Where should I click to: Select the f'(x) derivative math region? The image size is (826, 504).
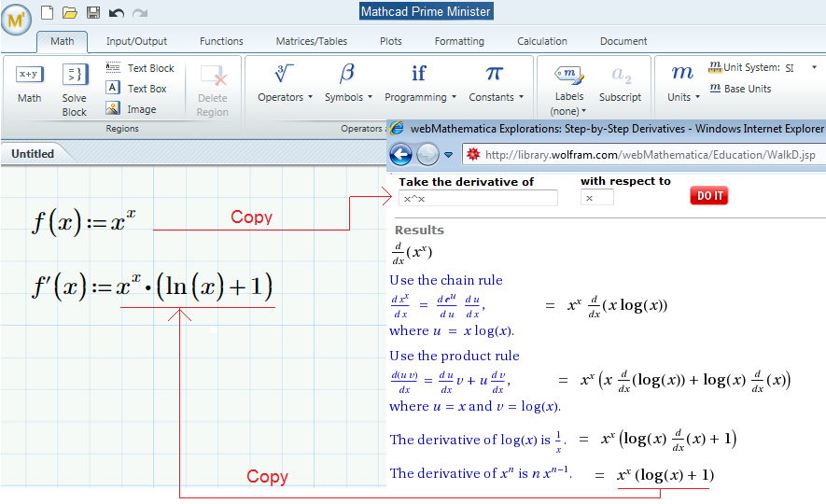point(152,287)
